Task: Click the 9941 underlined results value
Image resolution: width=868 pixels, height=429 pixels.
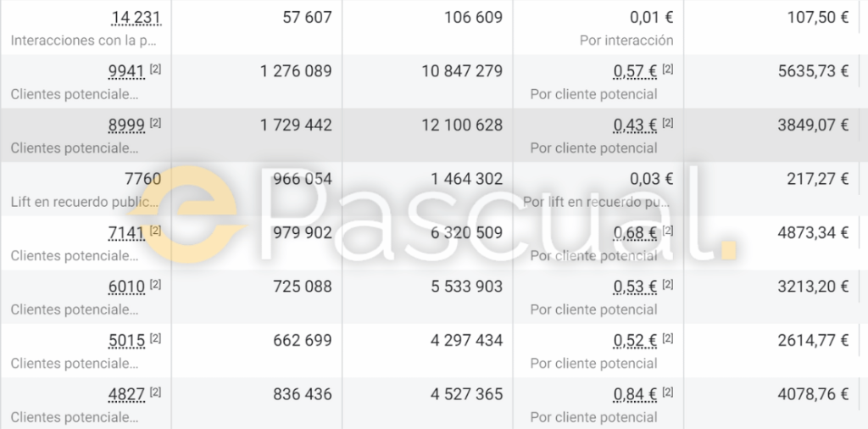Action: (127, 71)
